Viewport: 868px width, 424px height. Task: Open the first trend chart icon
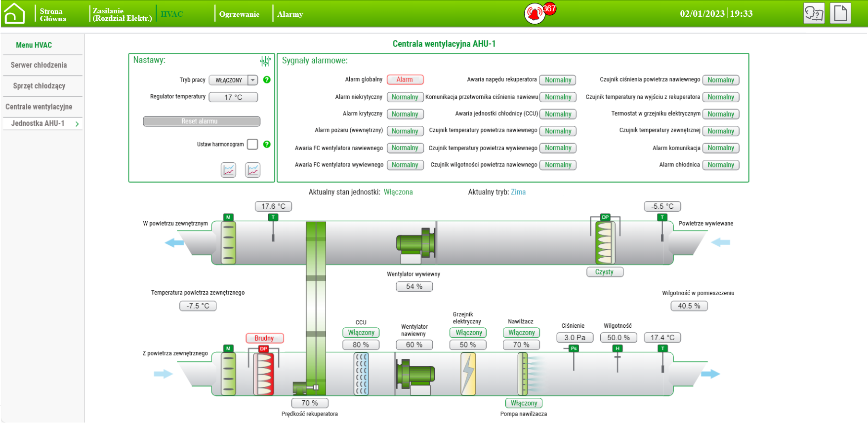tap(228, 170)
